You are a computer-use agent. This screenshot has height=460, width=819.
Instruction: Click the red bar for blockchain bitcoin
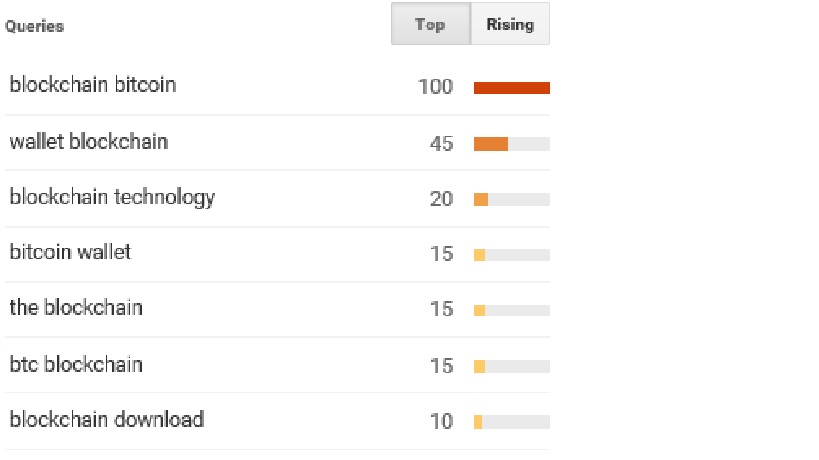click(x=512, y=88)
